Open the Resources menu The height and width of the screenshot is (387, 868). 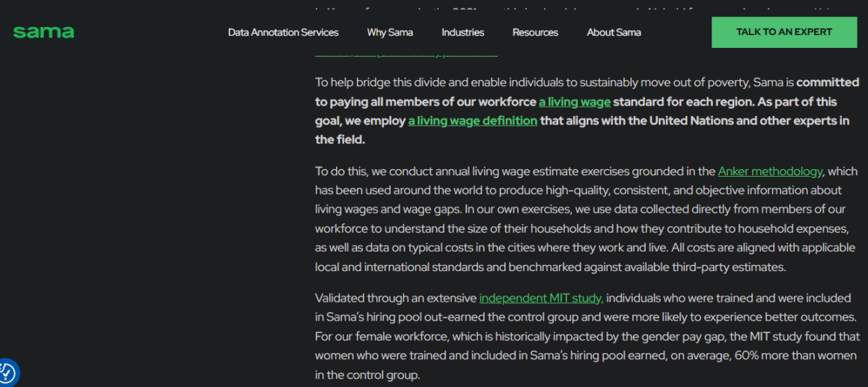click(x=535, y=32)
